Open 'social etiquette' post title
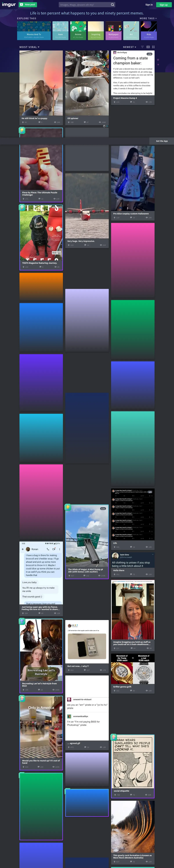Image resolution: width=174 pixels, height=868 pixels. pos(122,791)
